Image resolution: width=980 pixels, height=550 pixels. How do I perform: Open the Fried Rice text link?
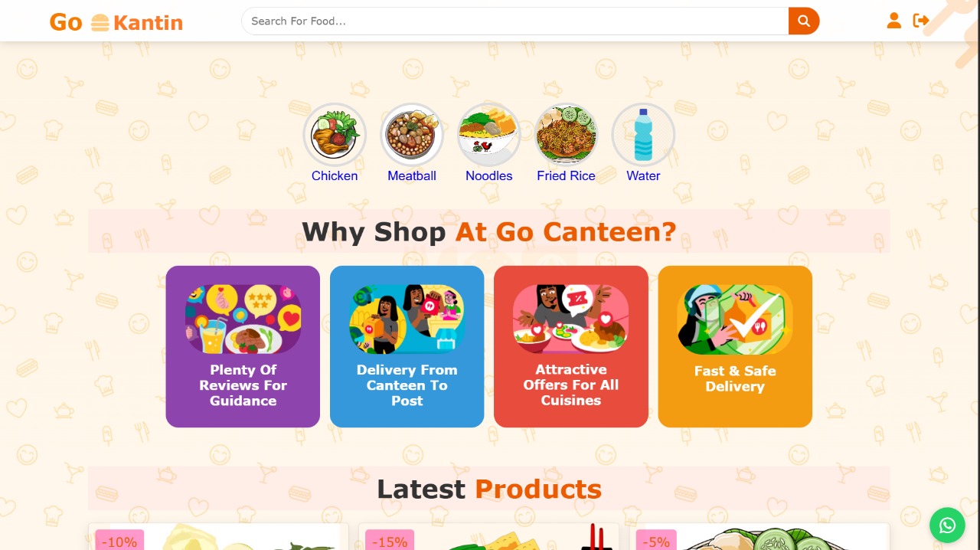point(566,175)
